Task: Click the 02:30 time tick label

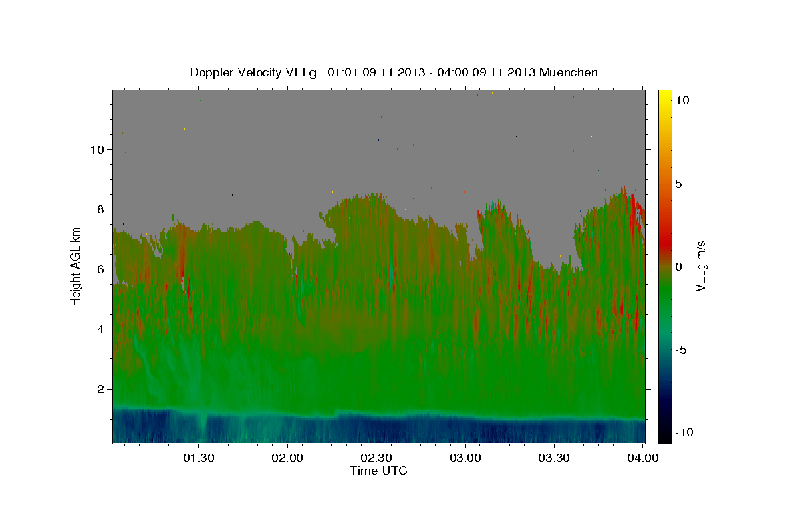Action: click(x=376, y=458)
